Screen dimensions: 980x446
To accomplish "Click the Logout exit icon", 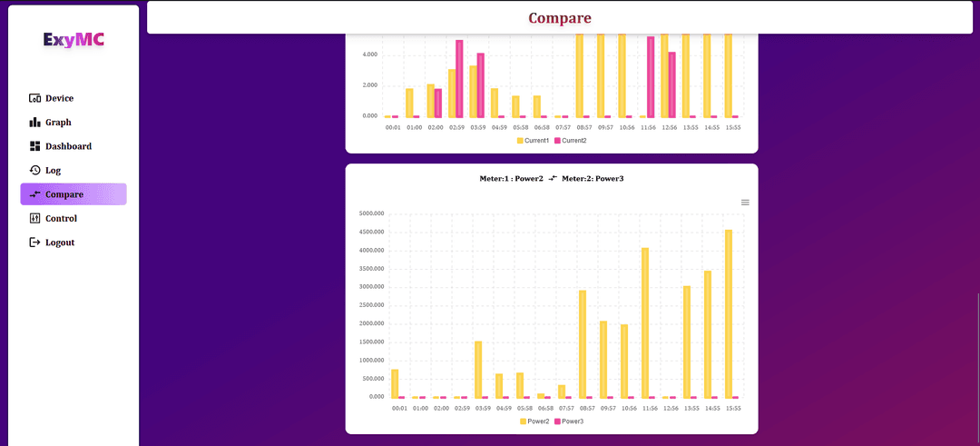I will click(x=35, y=243).
